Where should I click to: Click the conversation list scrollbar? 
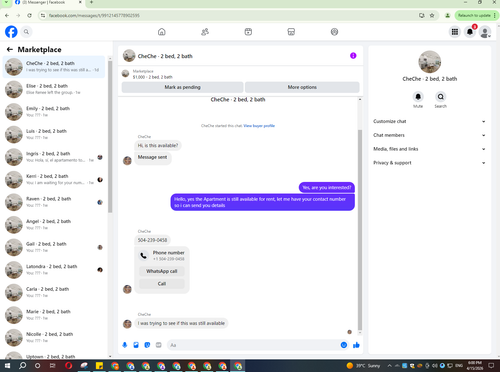(x=110, y=137)
